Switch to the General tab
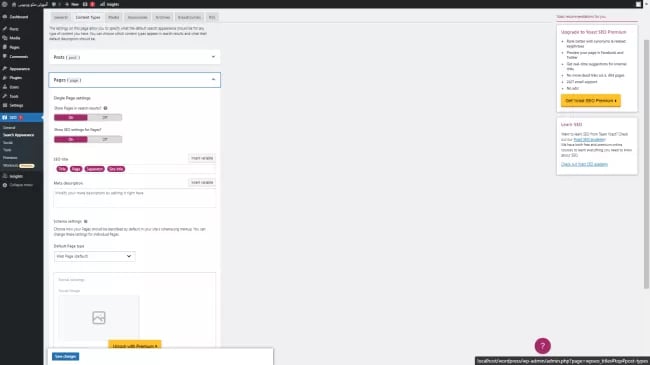 tap(61, 17)
